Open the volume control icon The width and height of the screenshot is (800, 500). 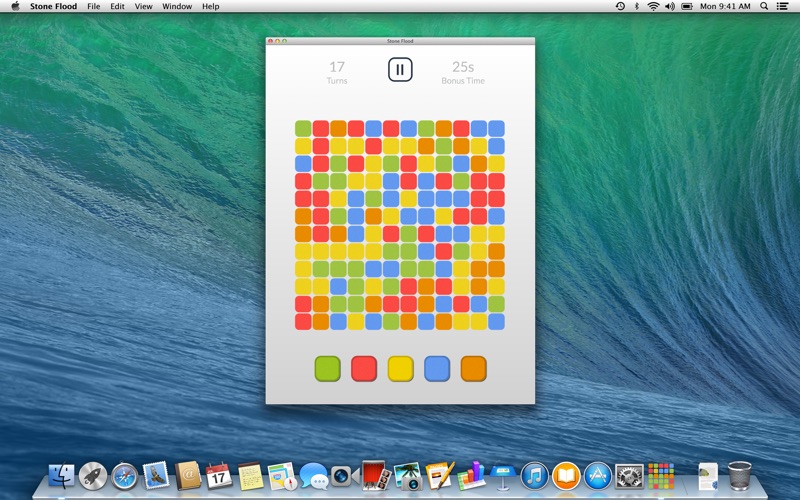coord(671,6)
